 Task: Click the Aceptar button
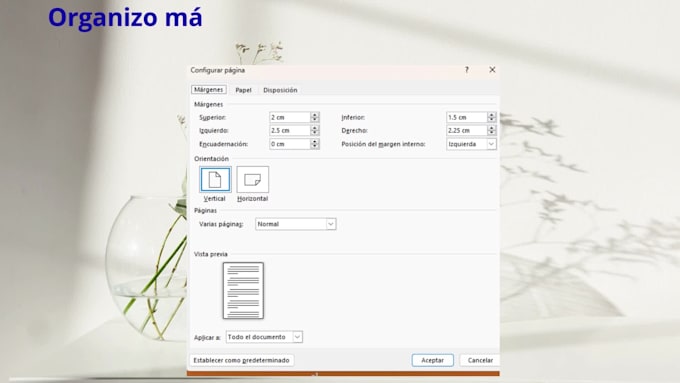pos(432,360)
